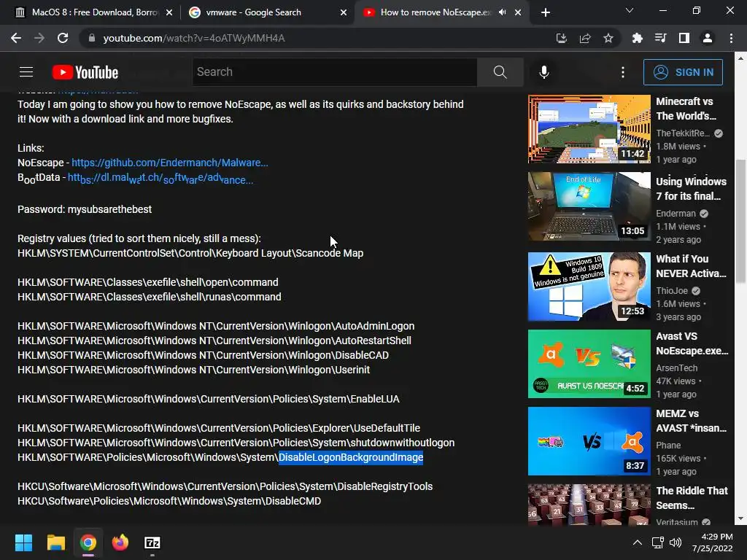Screen dimensions: 747x560
Task: Open media controls icon in toolbar
Action: [660, 38]
